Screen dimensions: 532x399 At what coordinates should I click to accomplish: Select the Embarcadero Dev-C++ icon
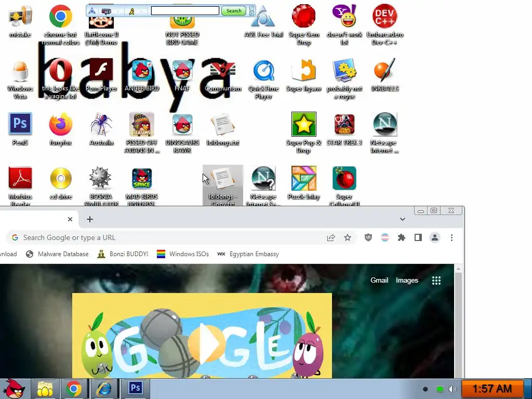pos(385,24)
